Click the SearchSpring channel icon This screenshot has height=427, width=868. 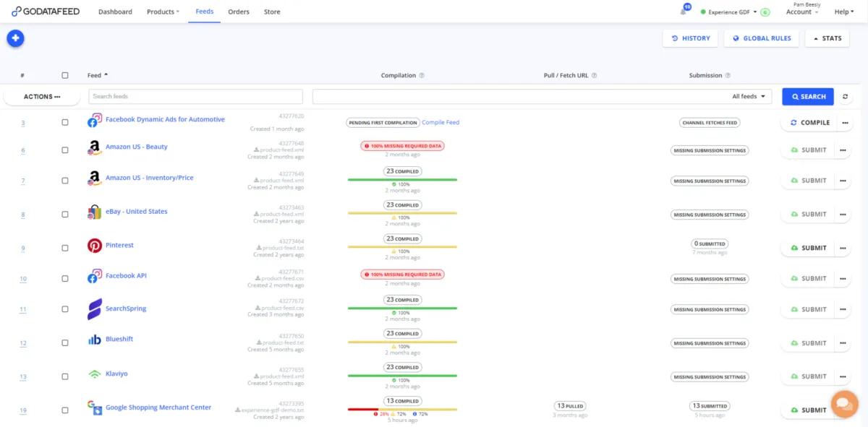click(94, 309)
